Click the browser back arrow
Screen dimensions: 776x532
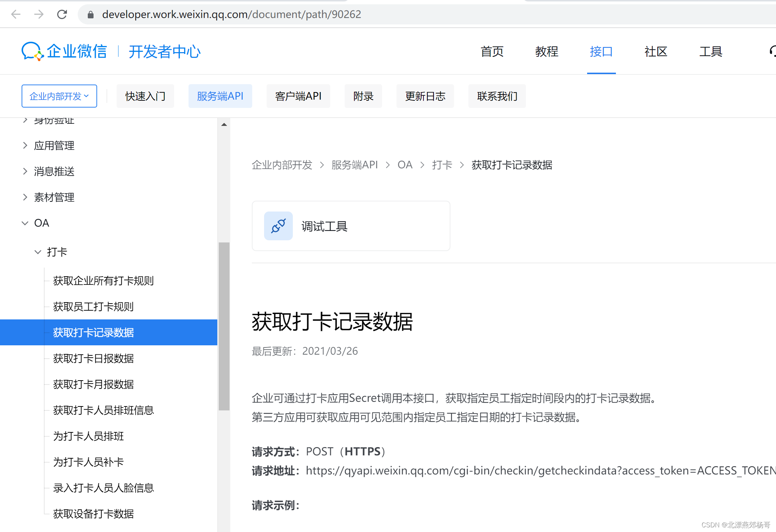point(16,14)
